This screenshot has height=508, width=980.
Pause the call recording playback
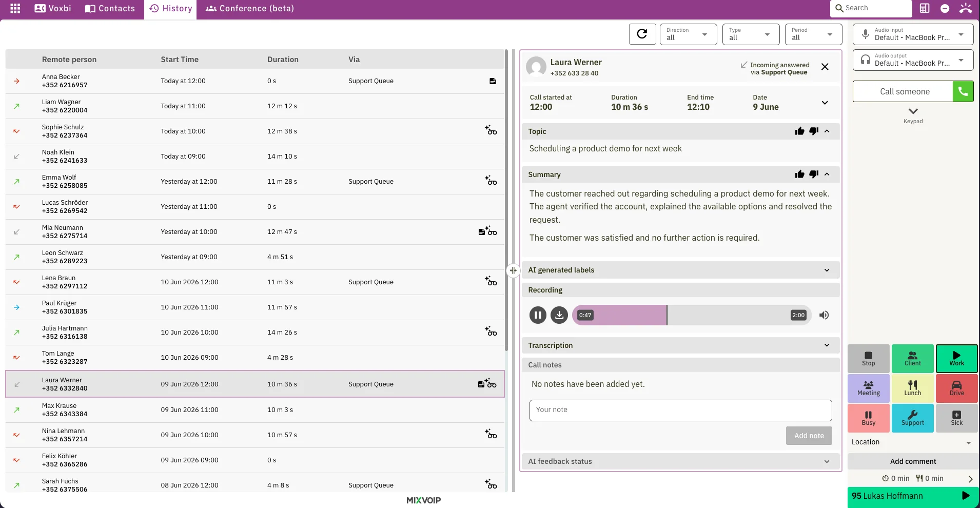click(x=538, y=315)
